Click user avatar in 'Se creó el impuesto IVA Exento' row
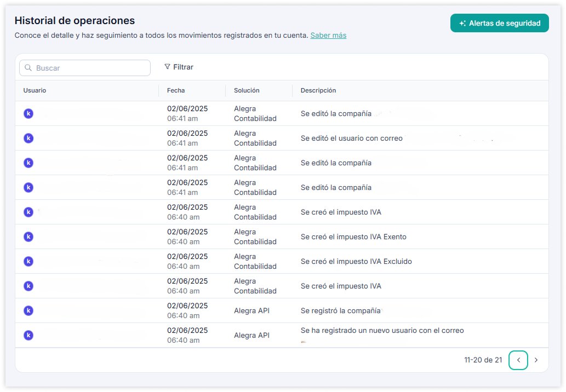Viewport: 566px width, 392px height. tap(28, 237)
